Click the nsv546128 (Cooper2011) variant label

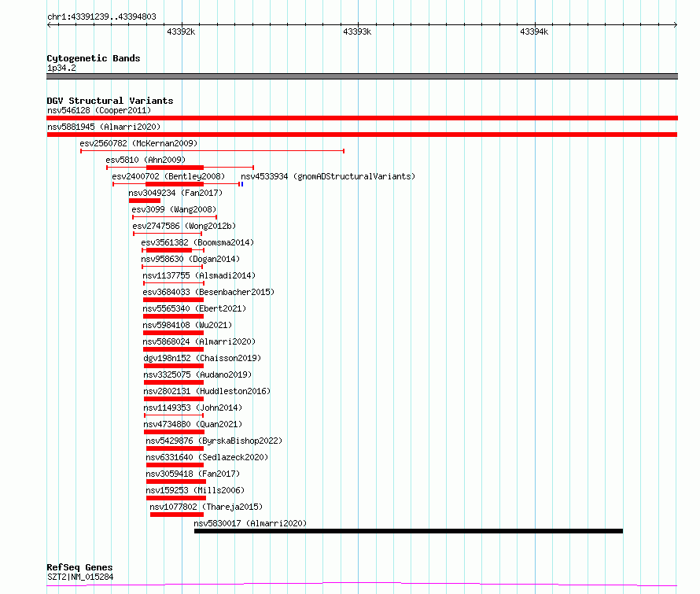[x=99, y=110]
